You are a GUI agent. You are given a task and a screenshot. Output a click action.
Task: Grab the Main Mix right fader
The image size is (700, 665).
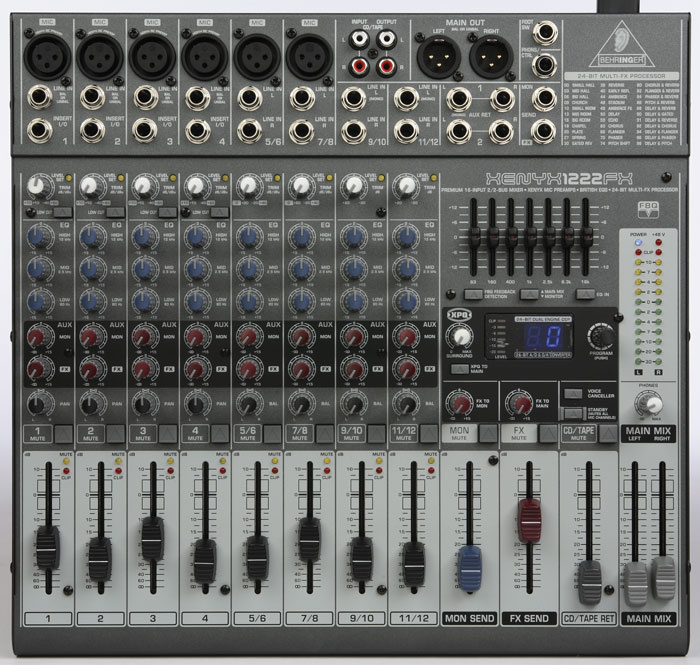663,578
